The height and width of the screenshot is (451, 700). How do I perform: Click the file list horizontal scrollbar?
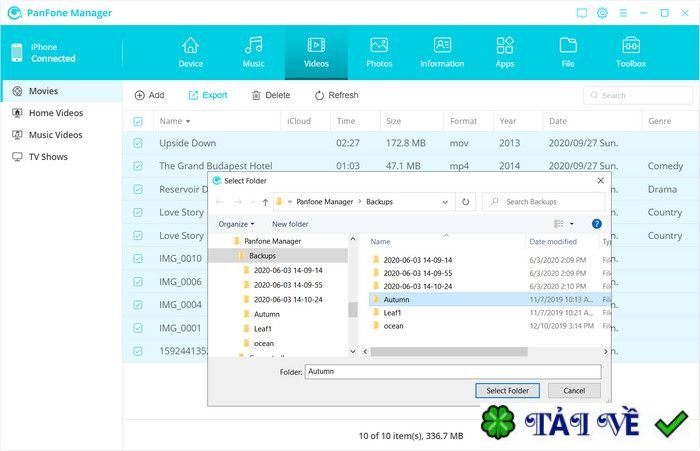(x=449, y=352)
